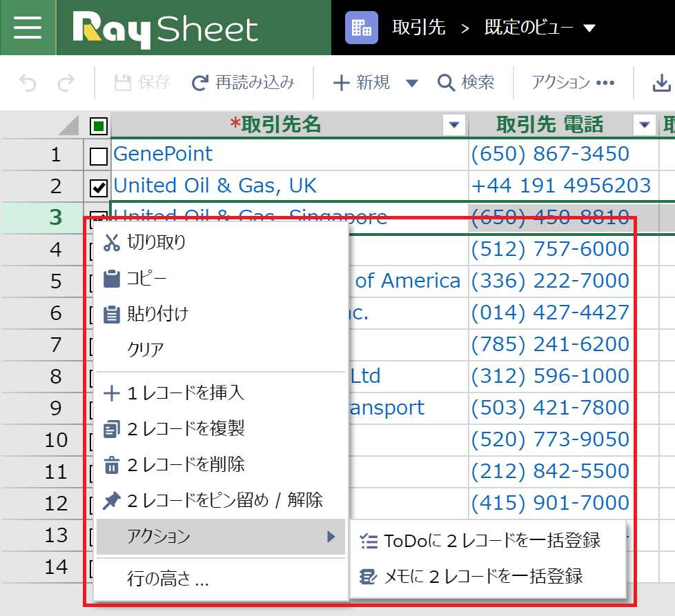Uncheck the United Oil & Gas, UK checkbox
675x616 pixels.
pos(99,188)
